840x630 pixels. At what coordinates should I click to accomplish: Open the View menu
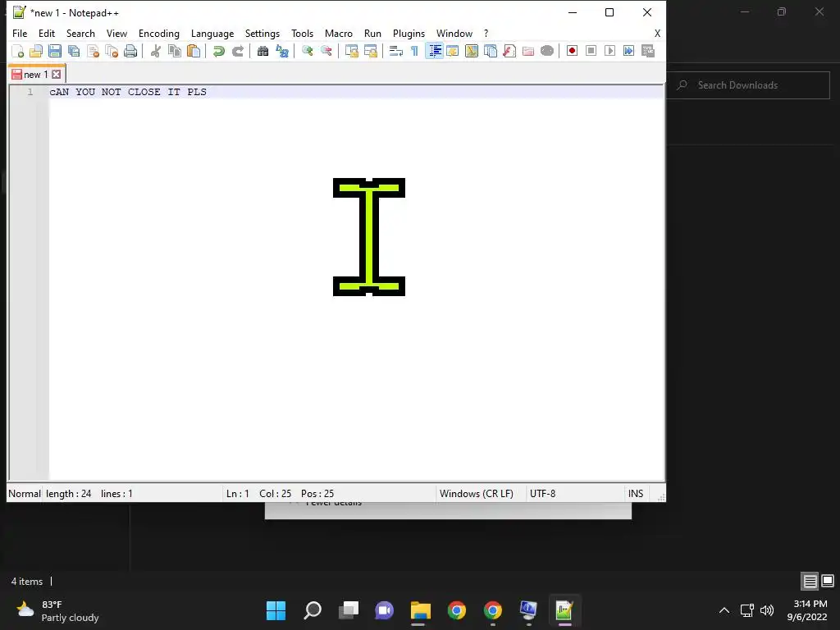pos(116,34)
